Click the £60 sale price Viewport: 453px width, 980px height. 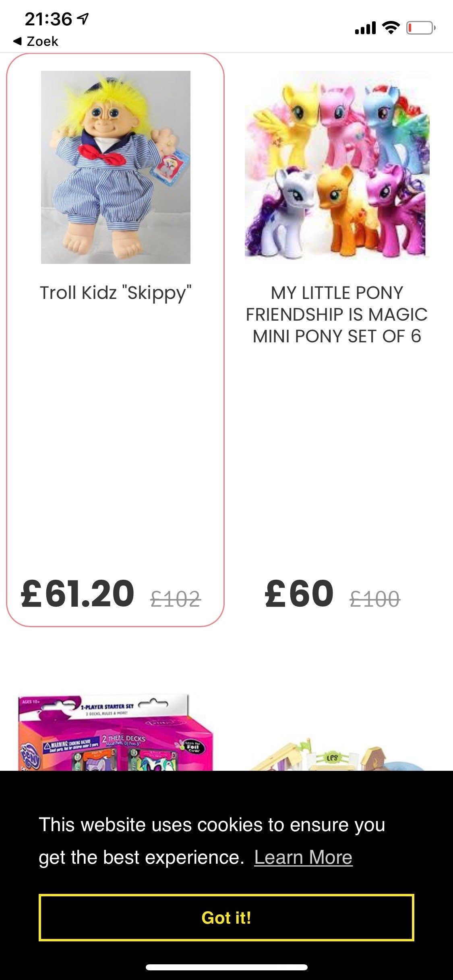pos(299,593)
